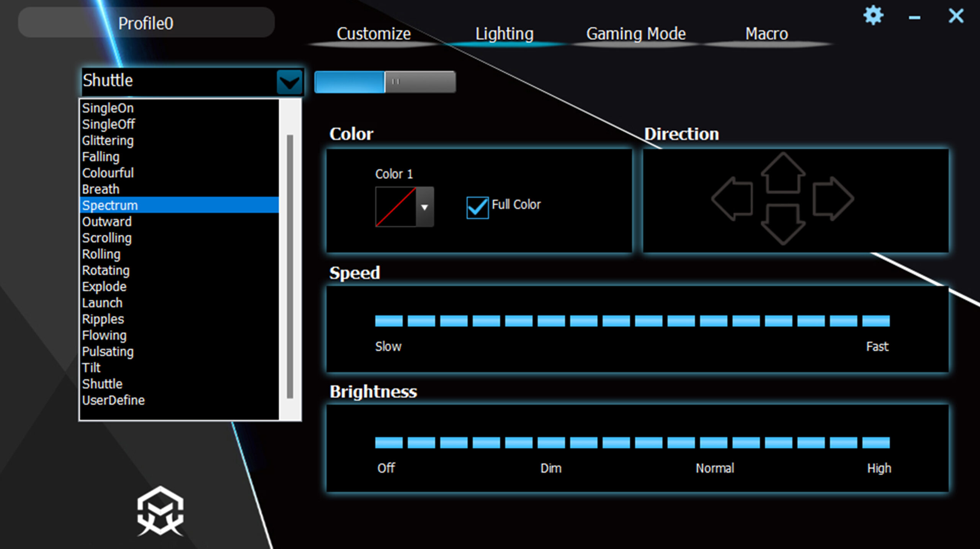
Task: Click the down direction arrow
Action: coord(783,225)
